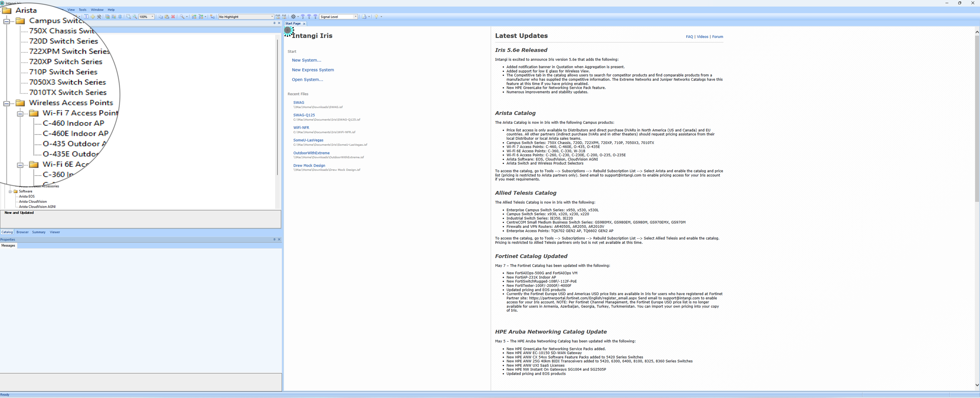Click the magic wand tool icon
The width and height of the screenshot is (980, 398).
pos(182,17)
